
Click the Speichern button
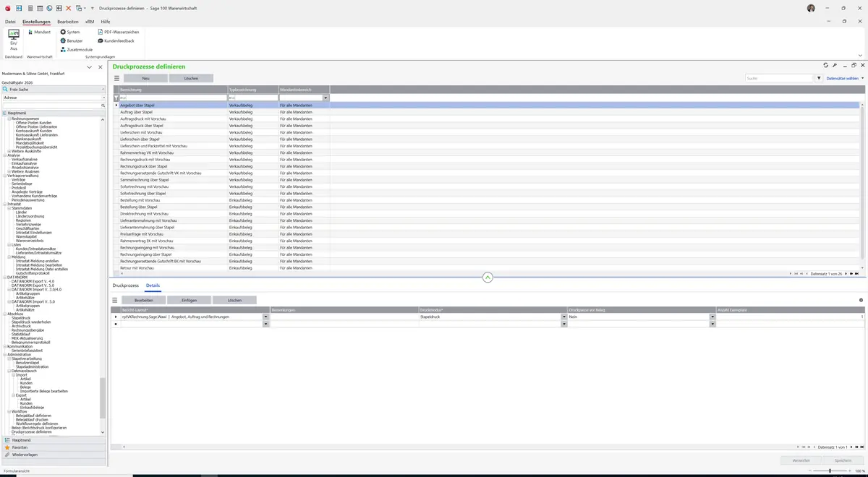pyautogui.click(x=843, y=460)
